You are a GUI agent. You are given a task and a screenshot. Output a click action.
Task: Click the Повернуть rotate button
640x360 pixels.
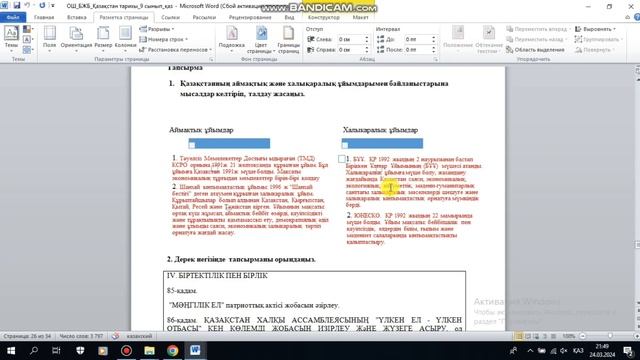pos(594,50)
